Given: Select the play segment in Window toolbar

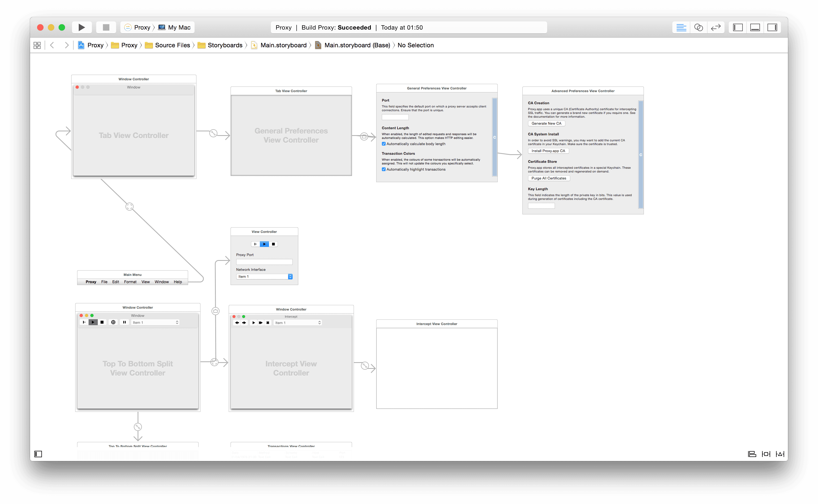Looking at the screenshot, I should point(93,322).
